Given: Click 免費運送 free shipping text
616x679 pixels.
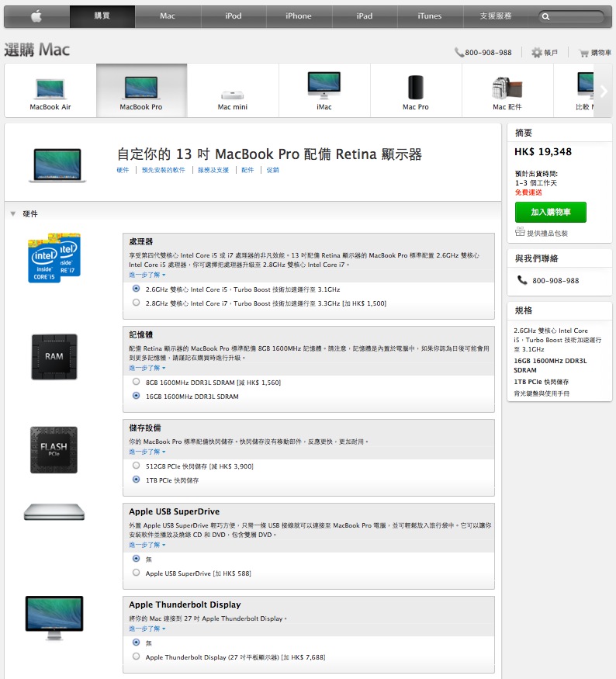Looking at the screenshot, I should click(528, 192).
